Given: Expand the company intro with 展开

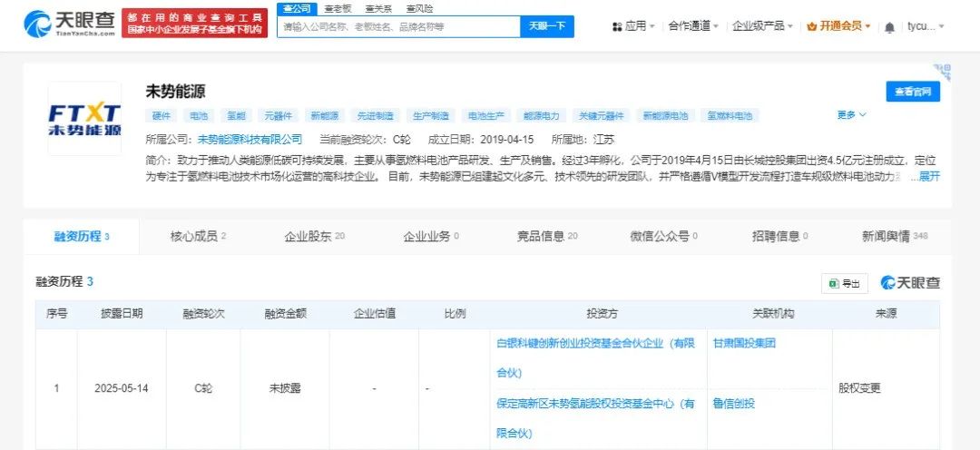Looking at the screenshot, I should [929, 177].
